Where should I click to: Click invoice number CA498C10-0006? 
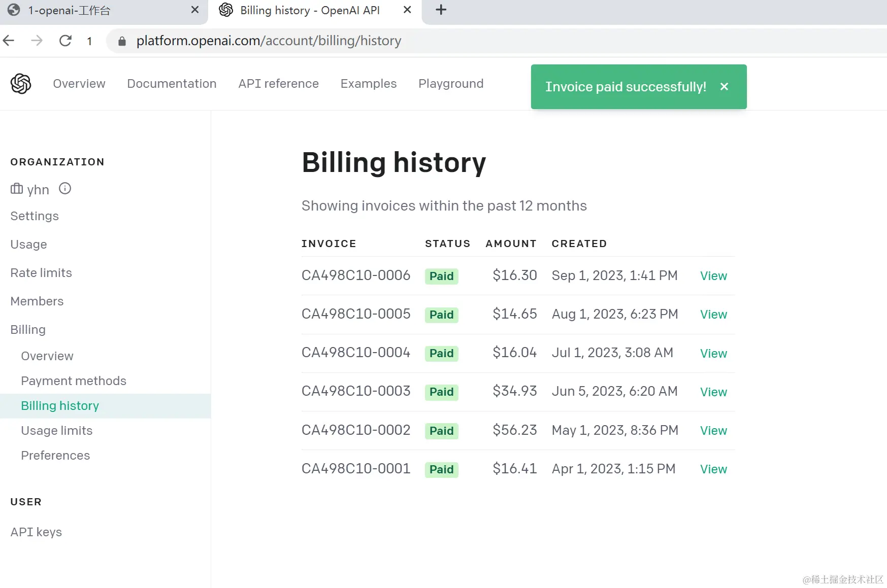(x=356, y=275)
